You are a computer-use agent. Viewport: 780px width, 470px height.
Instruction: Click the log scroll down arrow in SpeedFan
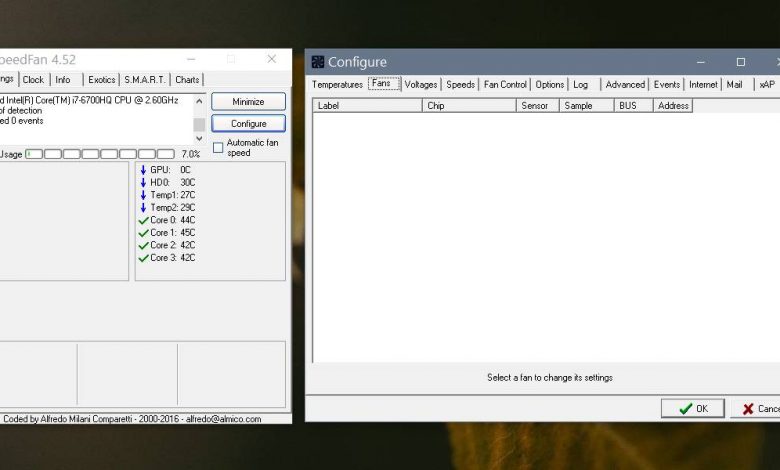199,138
